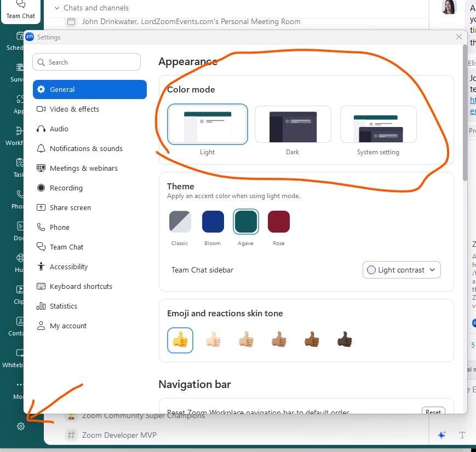Click the text formatting T icon
Screen dimensions: 476x452
pos(462,436)
